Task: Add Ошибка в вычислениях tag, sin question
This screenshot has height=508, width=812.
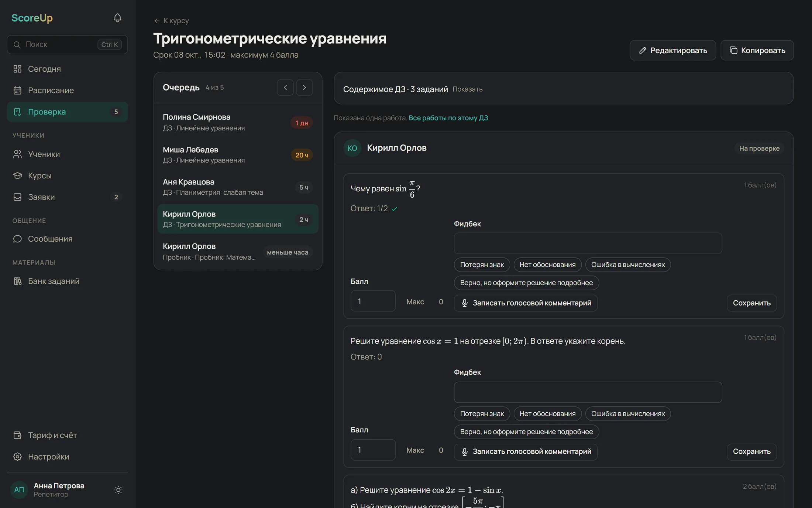Action: [628, 265]
